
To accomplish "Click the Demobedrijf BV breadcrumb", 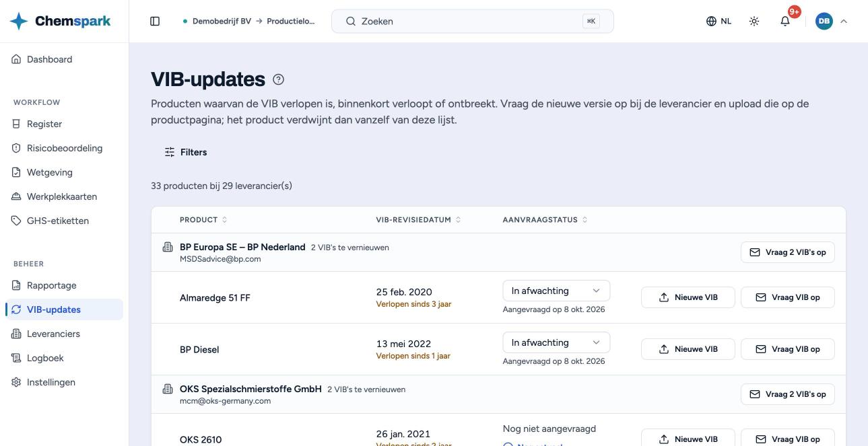I will [x=222, y=21].
